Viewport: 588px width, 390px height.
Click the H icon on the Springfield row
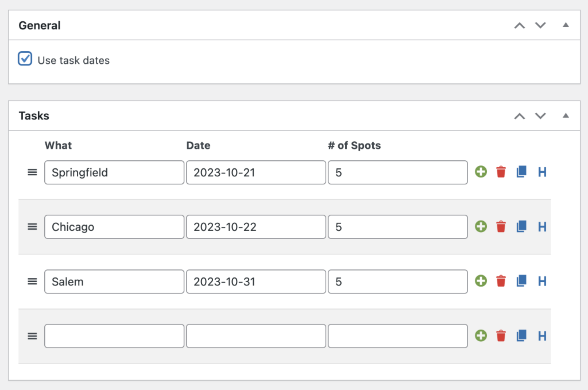tap(542, 172)
